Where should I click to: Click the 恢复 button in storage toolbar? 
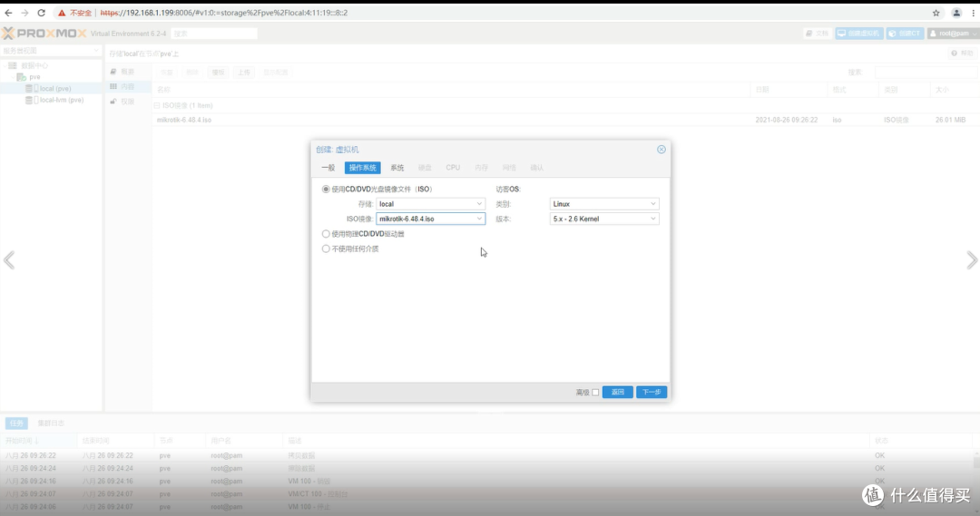click(166, 73)
